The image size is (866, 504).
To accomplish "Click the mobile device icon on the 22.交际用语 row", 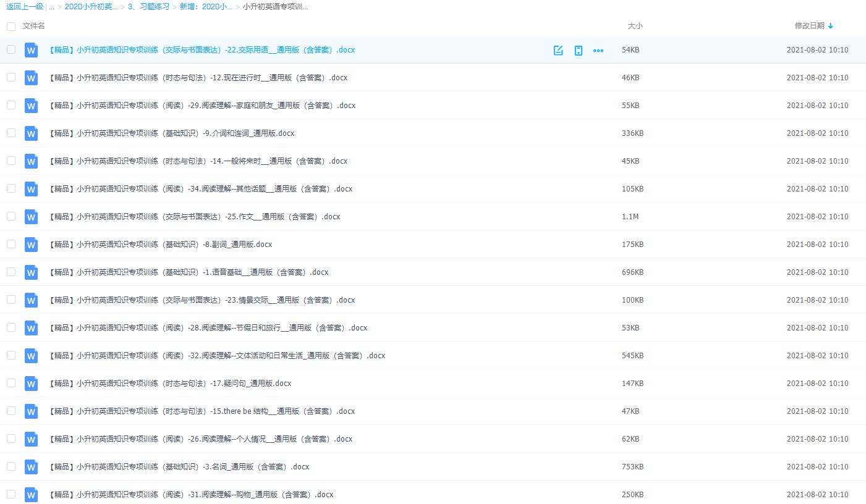I will point(579,51).
